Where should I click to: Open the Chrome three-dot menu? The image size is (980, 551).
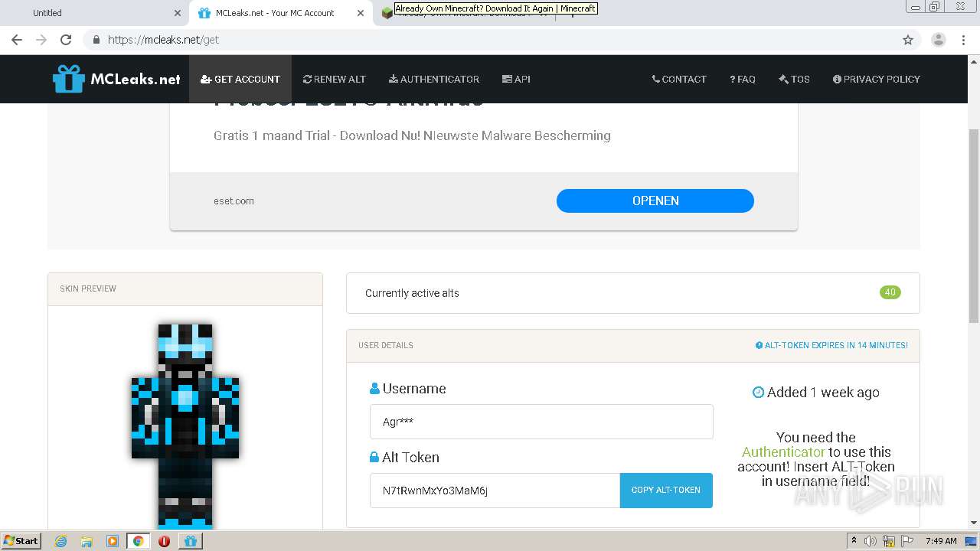click(964, 40)
